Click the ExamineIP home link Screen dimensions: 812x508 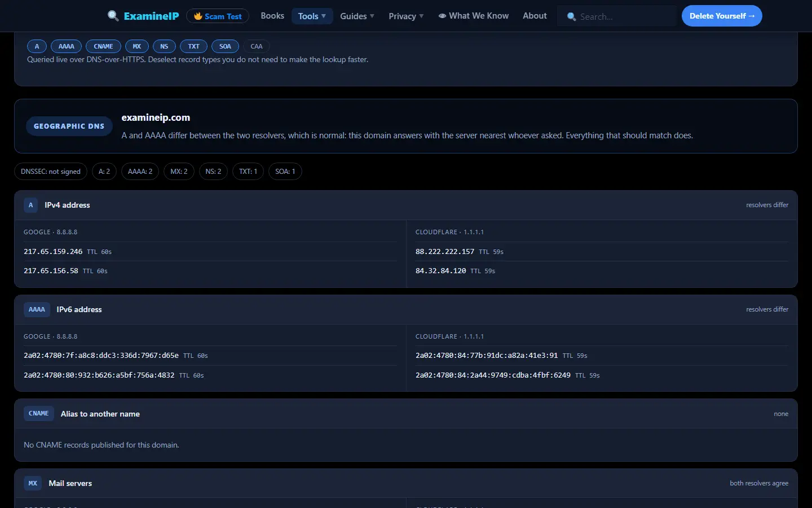click(143, 16)
